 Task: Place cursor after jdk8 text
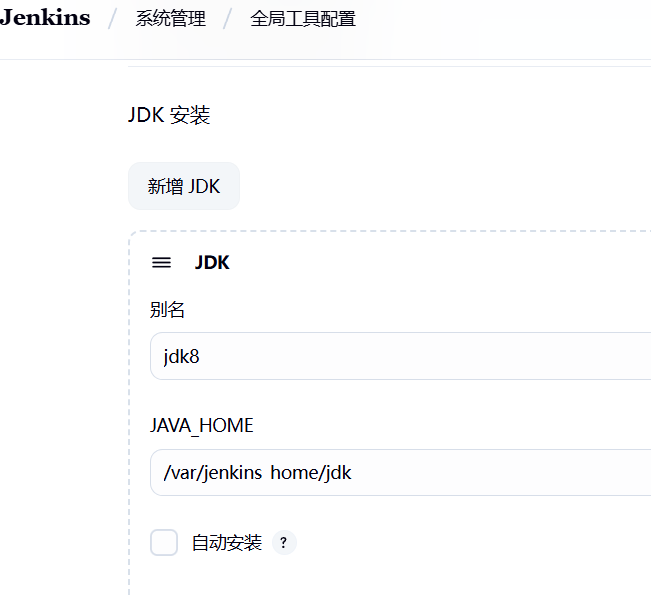(202, 356)
